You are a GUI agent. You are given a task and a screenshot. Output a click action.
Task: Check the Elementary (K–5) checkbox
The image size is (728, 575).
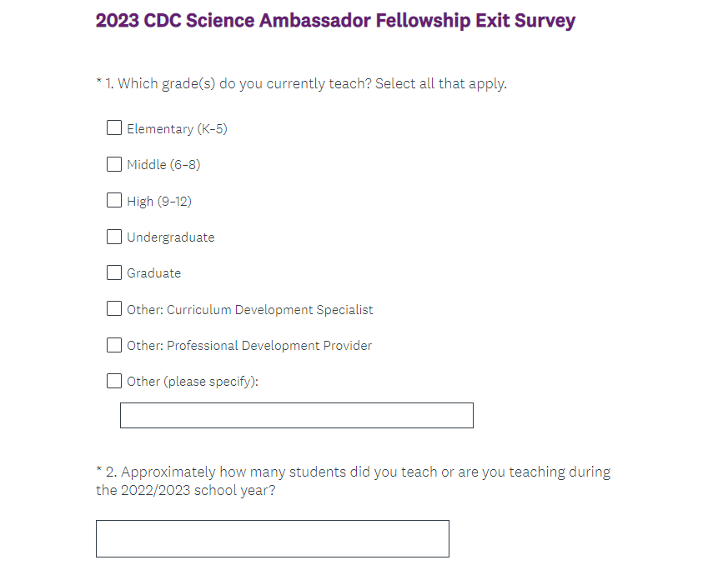114,128
